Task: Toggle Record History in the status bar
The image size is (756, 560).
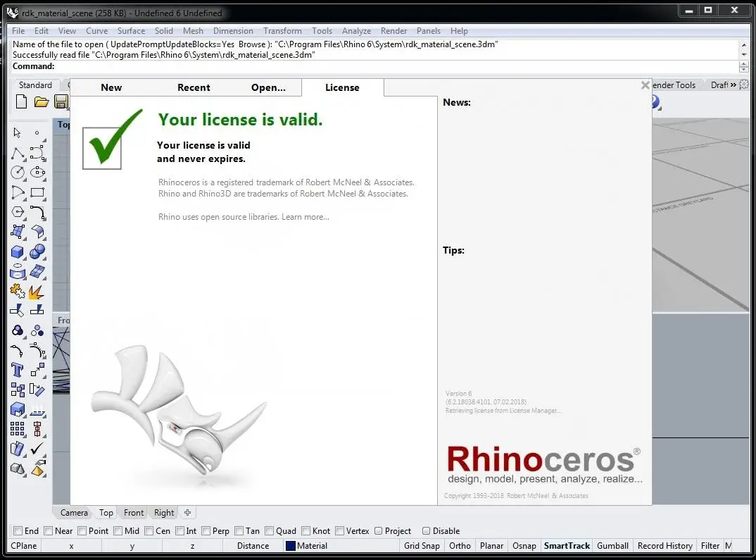Action: 665,545
